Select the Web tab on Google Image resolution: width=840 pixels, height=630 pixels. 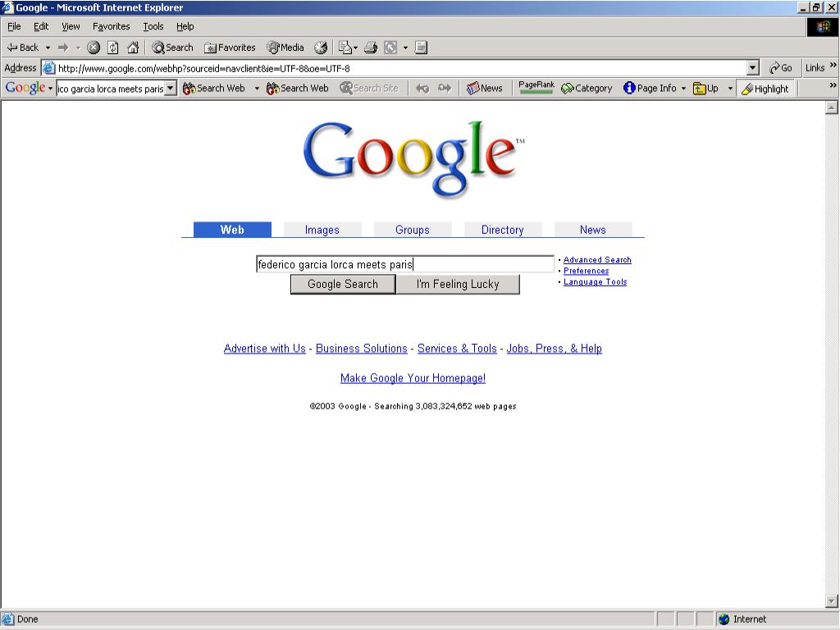[232, 230]
